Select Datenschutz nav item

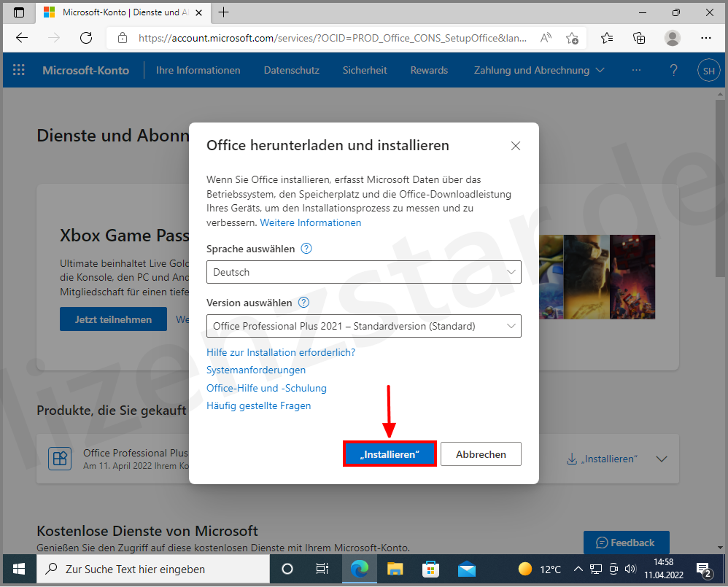pyautogui.click(x=292, y=70)
